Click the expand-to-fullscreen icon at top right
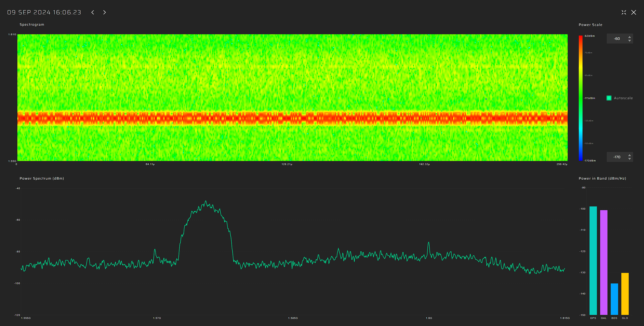Image resolution: width=644 pixels, height=326 pixels. 624,12
